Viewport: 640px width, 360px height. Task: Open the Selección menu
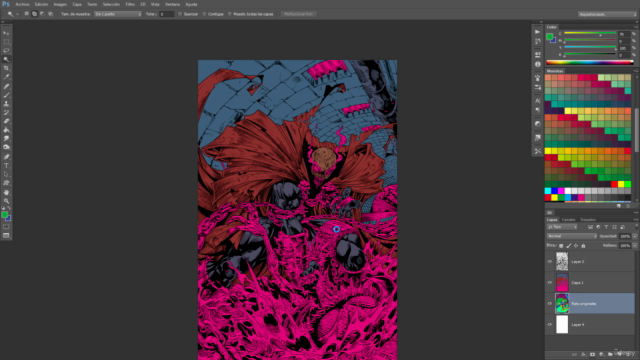coord(111,4)
